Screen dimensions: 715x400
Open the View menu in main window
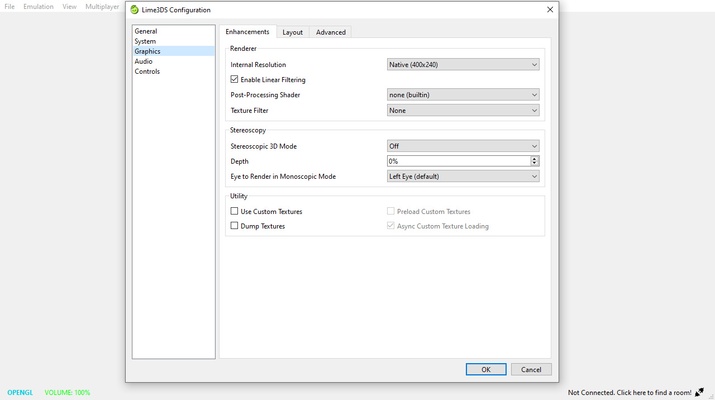[69, 6]
